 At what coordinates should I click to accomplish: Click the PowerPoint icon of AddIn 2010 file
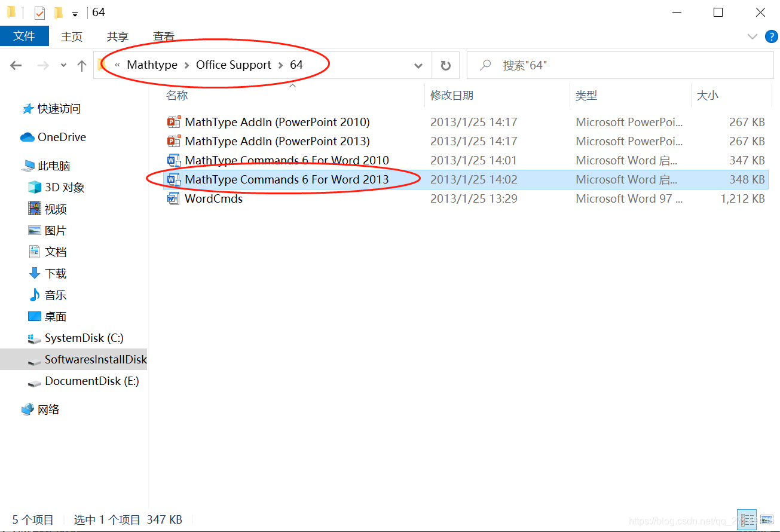(174, 122)
